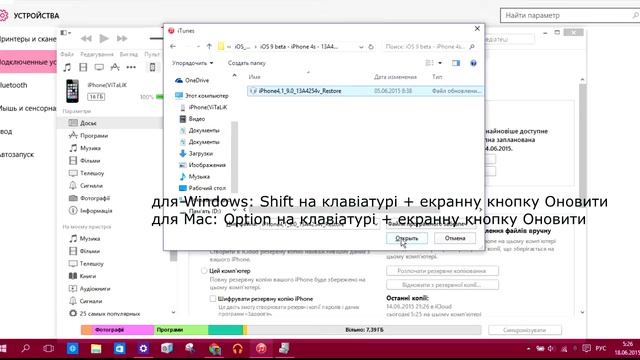The width and height of the screenshot is (640, 360).
Task: Open Settings gear icon on taskbar
Action: 143,349
